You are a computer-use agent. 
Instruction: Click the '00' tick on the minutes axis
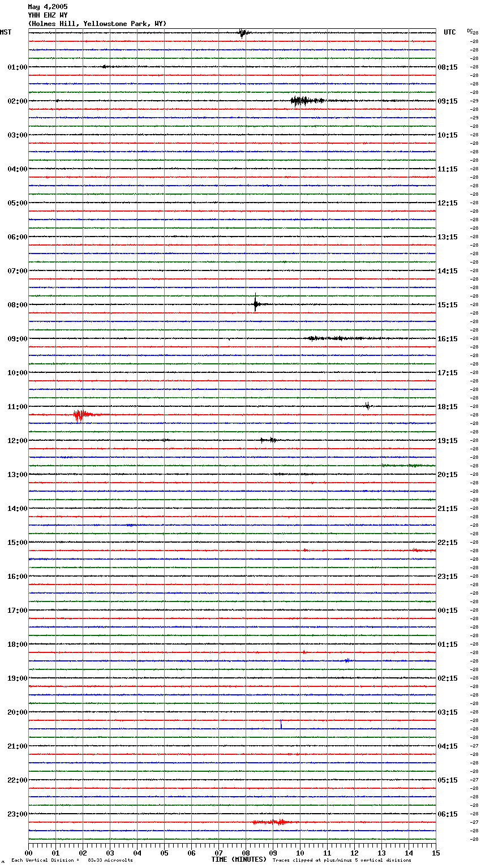(28, 853)
